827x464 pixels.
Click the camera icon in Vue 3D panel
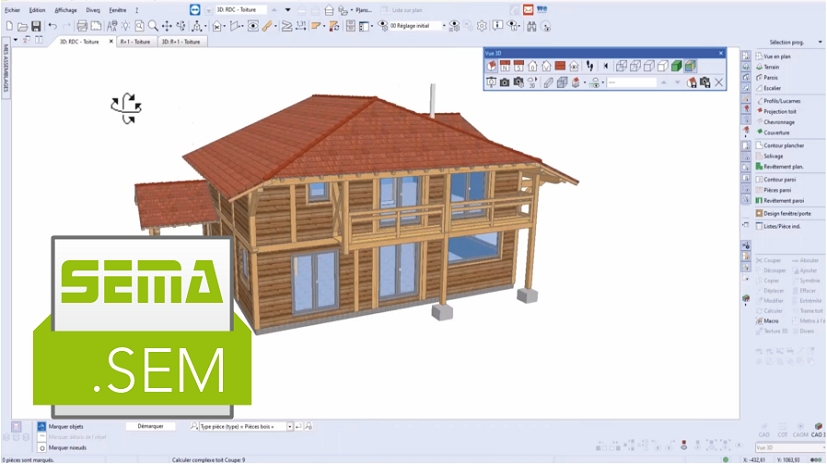pyautogui.click(x=505, y=82)
